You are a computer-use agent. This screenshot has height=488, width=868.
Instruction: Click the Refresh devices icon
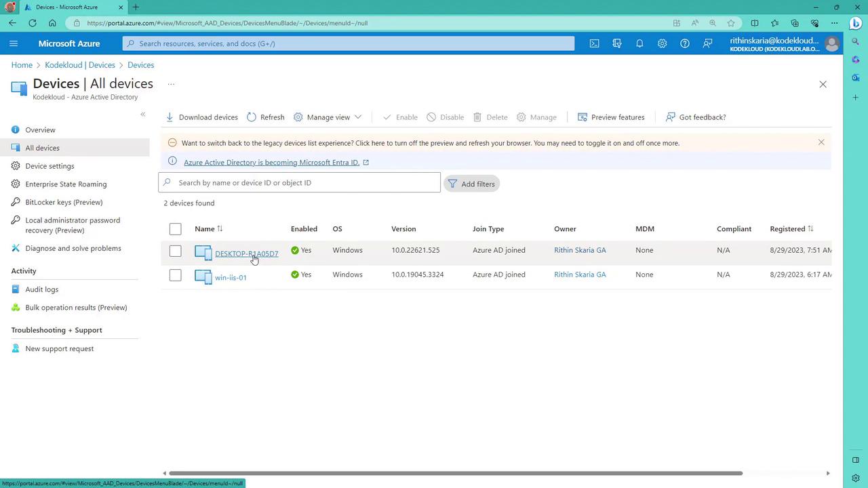252,117
